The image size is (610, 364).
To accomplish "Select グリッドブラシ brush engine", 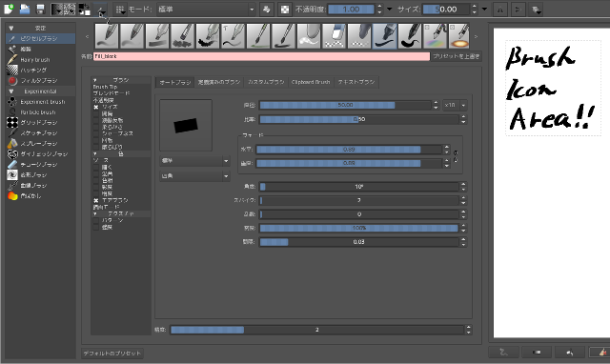I will [x=40, y=123].
